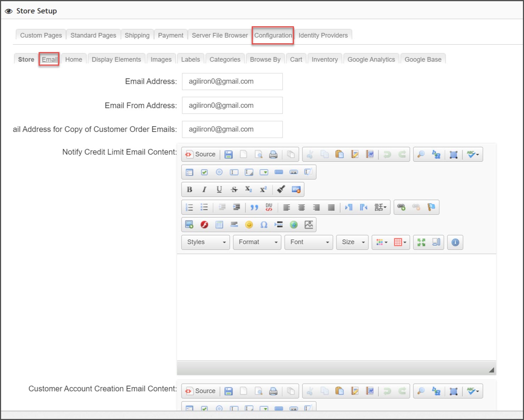Click Print icon in Notify Credit Limit editor
The height and width of the screenshot is (420, 524).
click(273, 154)
